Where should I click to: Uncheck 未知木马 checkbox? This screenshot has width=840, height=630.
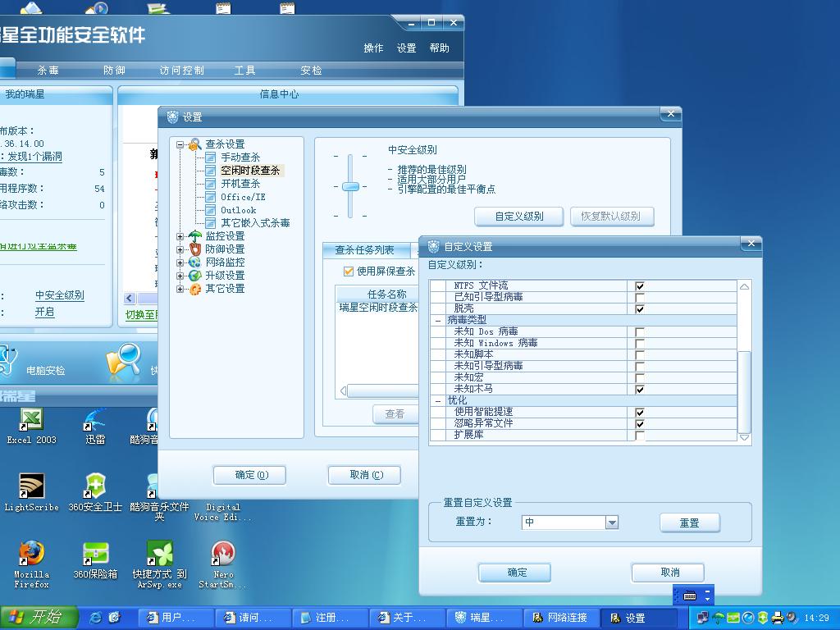[x=640, y=390]
